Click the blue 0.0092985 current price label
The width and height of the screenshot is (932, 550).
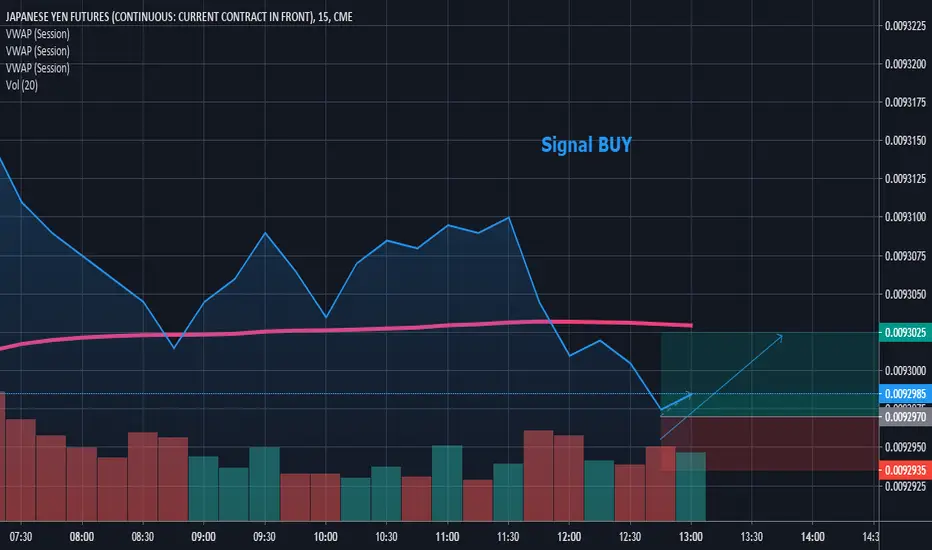(905, 394)
